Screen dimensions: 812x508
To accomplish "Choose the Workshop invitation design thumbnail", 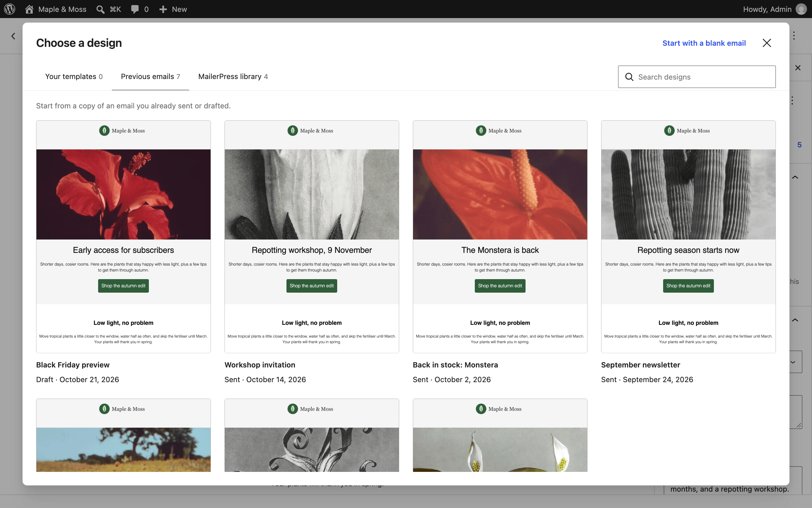I will pyautogui.click(x=312, y=237).
